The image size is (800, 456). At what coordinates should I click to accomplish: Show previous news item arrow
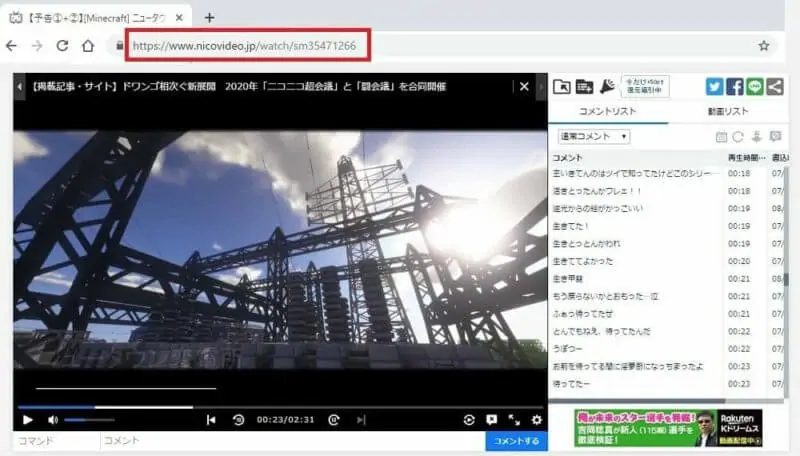[x=19, y=87]
